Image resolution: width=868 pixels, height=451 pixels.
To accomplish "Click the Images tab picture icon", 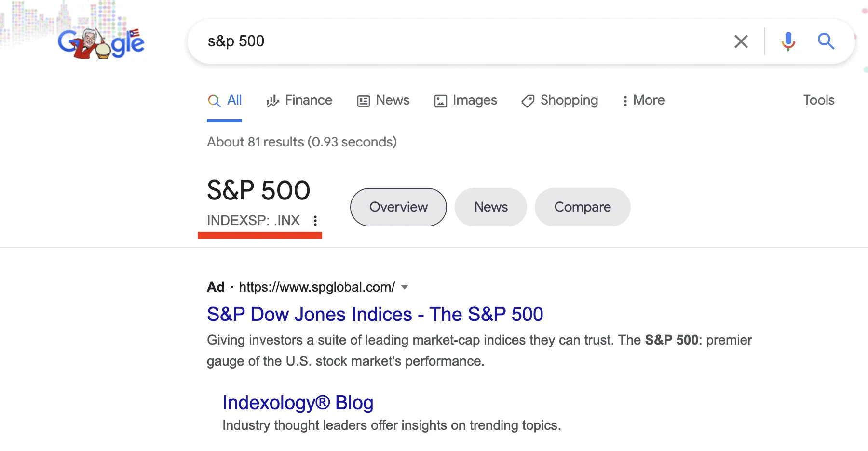I will (x=441, y=101).
